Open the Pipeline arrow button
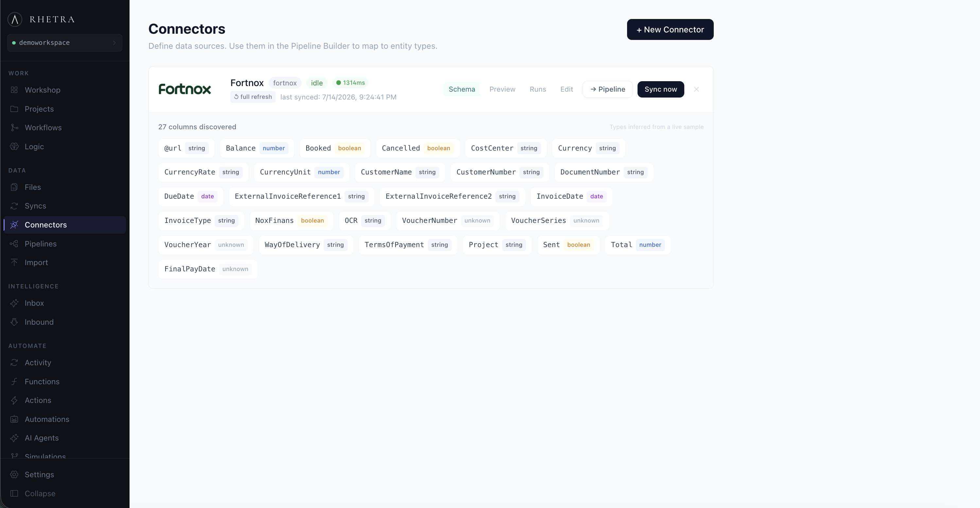Screen dimensions: 980x508 coord(607,89)
